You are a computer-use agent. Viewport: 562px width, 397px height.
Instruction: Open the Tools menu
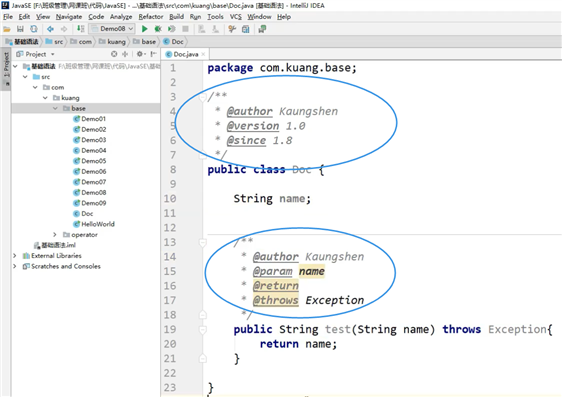point(215,17)
